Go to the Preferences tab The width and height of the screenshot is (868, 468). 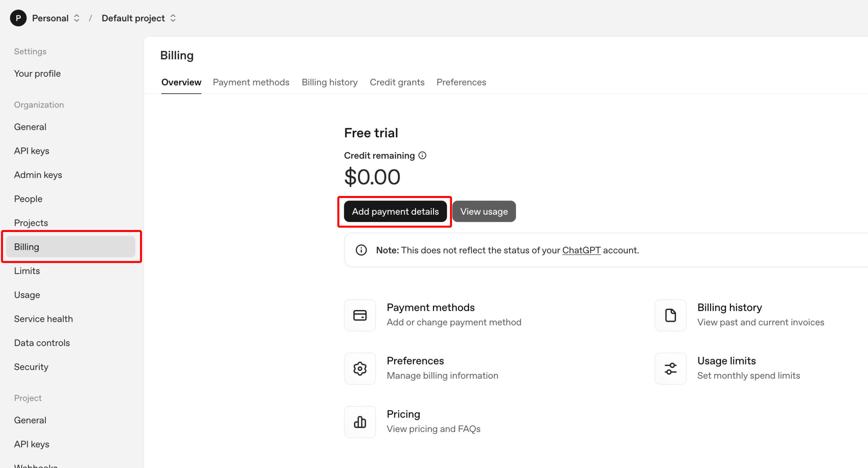pyautogui.click(x=461, y=82)
